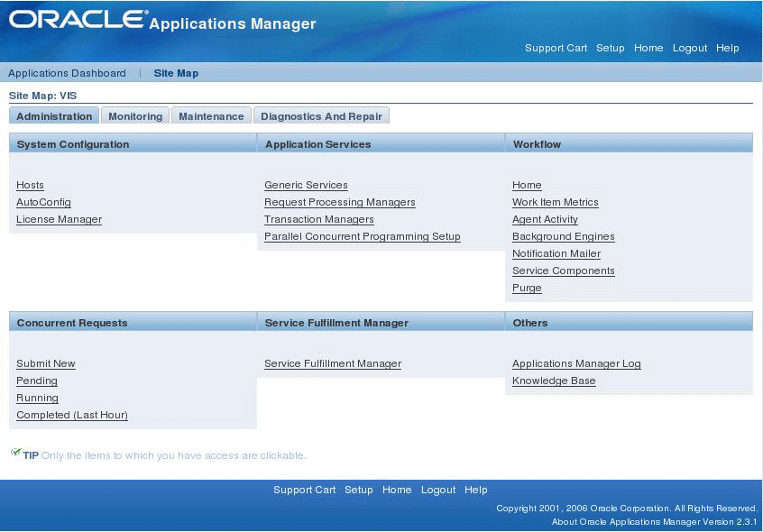Open Workflow Background Engines
This screenshot has width=763, height=532.
click(x=563, y=236)
